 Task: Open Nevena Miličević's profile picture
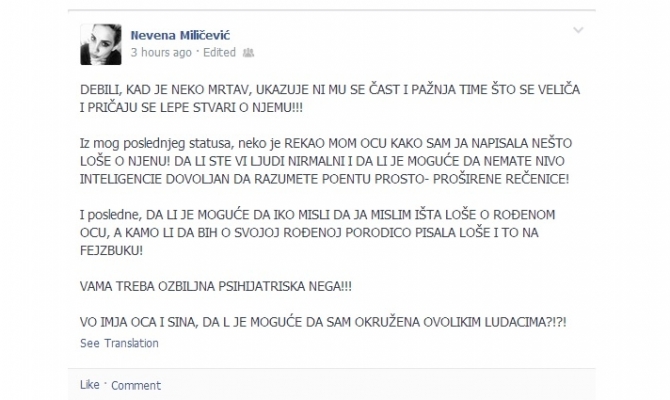point(101,44)
